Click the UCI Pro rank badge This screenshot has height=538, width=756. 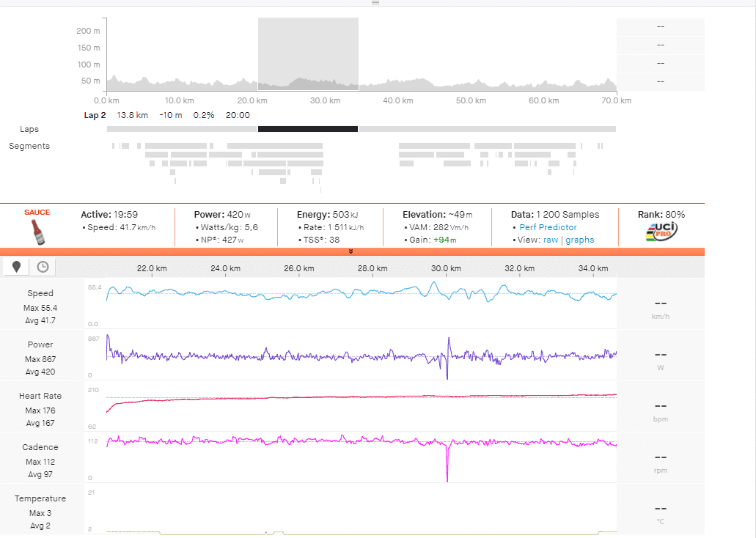tap(661, 232)
